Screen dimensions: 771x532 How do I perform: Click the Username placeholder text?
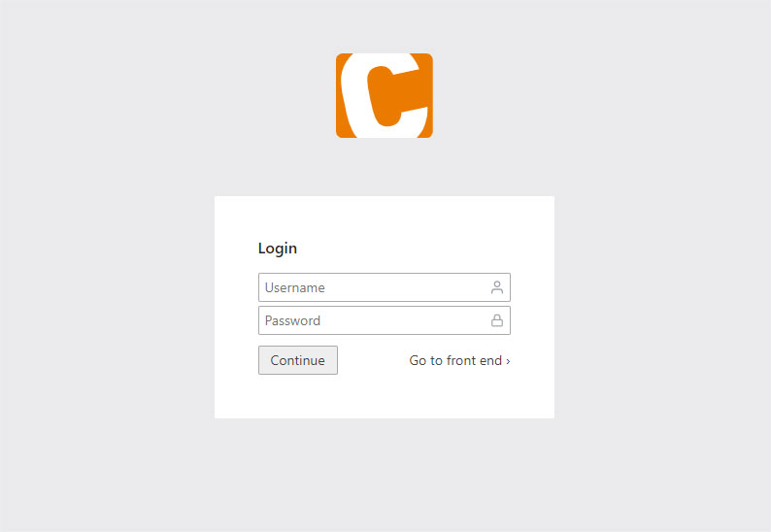pos(295,287)
